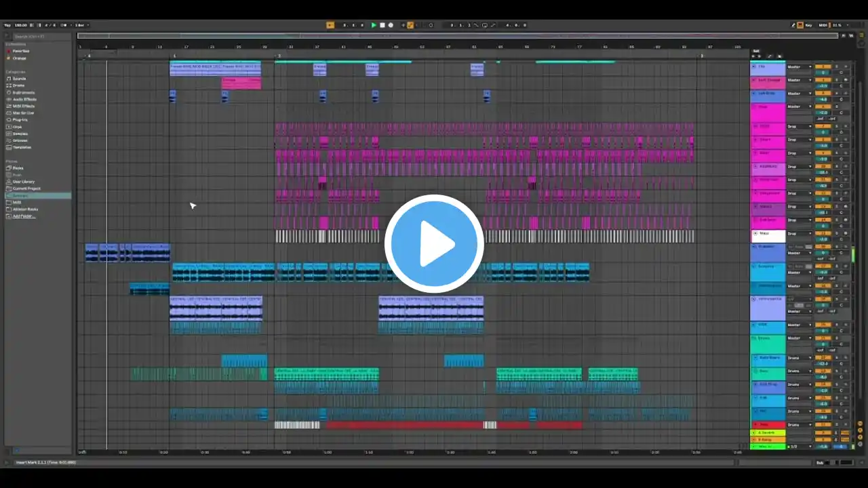Click the red Favorites collection dot
The height and width of the screenshot is (488, 868).
(9, 51)
